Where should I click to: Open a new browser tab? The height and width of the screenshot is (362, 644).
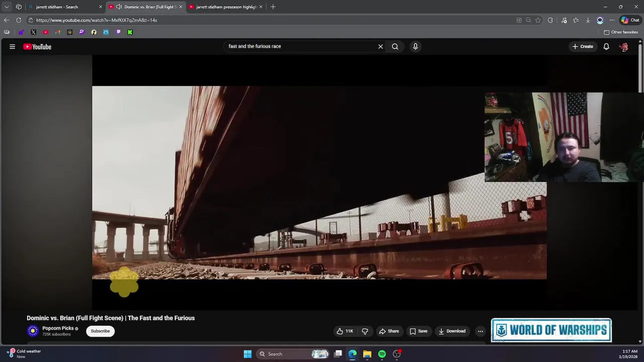click(x=273, y=7)
